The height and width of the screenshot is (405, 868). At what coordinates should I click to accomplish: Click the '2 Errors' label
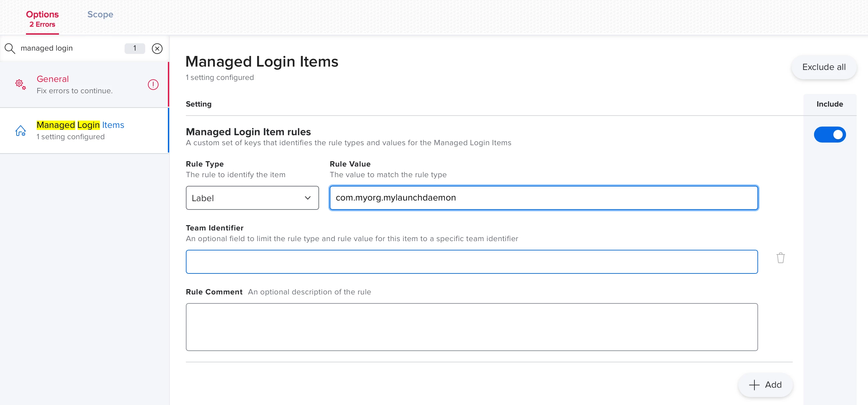(42, 24)
